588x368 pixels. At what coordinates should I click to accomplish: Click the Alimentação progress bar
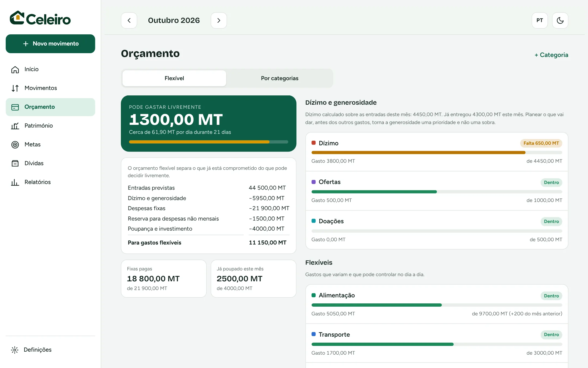pyautogui.click(x=437, y=305)
